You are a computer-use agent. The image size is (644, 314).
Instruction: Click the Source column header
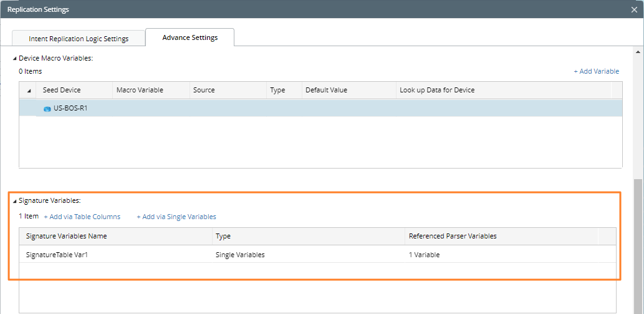click(x=204, y=90)
